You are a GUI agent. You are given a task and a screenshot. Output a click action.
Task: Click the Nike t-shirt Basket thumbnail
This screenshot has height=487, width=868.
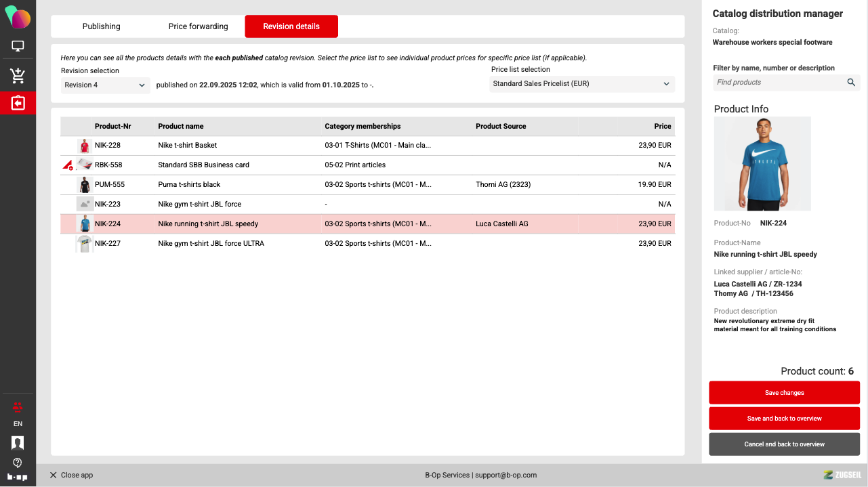84,146
